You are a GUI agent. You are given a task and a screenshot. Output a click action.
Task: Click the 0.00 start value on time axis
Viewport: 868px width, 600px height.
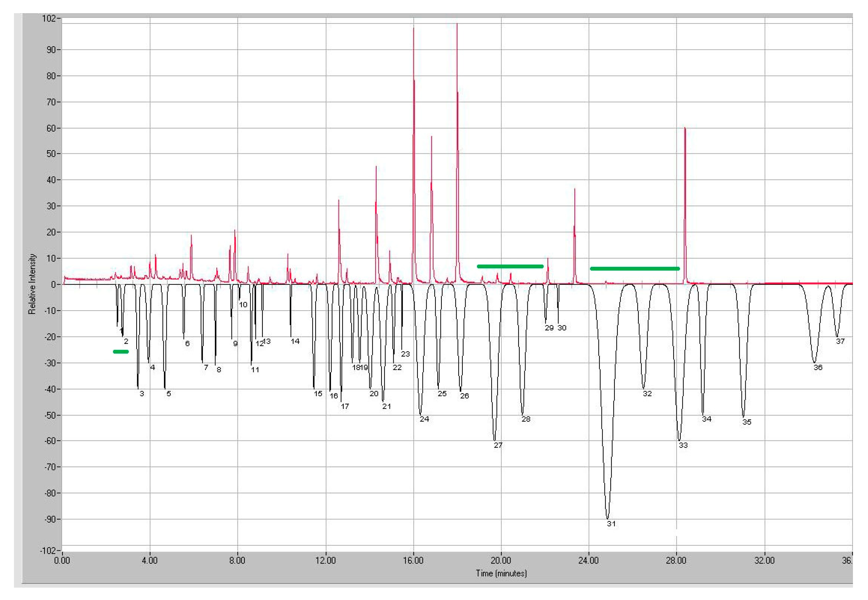62,561
